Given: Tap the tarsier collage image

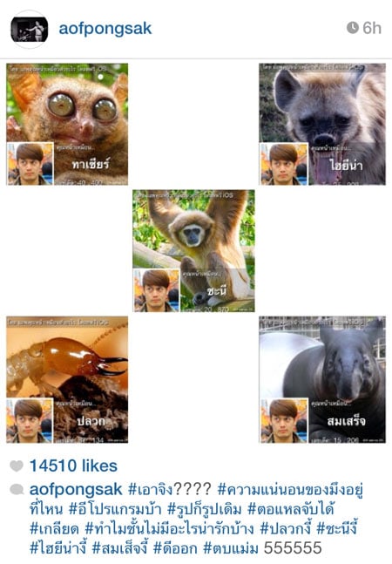Looking at the screenshot, I should [x=67, y=124].
